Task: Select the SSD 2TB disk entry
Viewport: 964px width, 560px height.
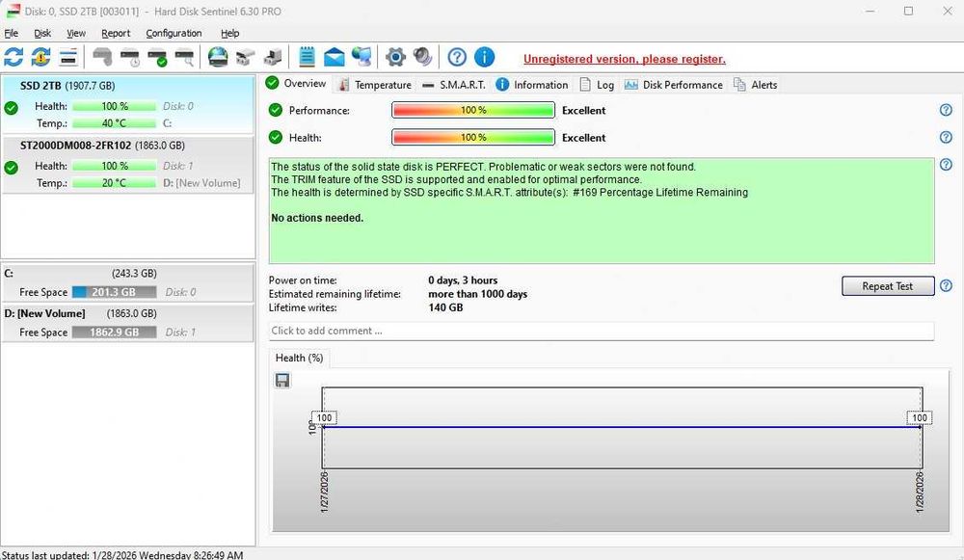Action: coord(128,104)
